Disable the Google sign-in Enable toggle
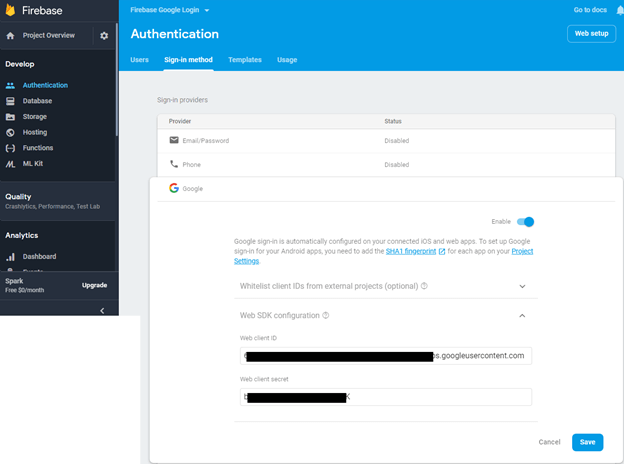624x464 pixels. (526, 222)
